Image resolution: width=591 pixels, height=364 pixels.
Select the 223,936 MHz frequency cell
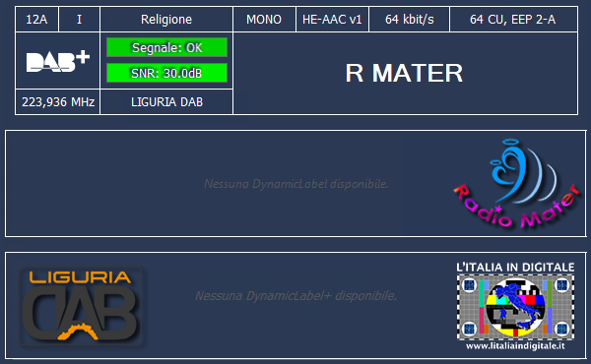click(x=58, y=102)
